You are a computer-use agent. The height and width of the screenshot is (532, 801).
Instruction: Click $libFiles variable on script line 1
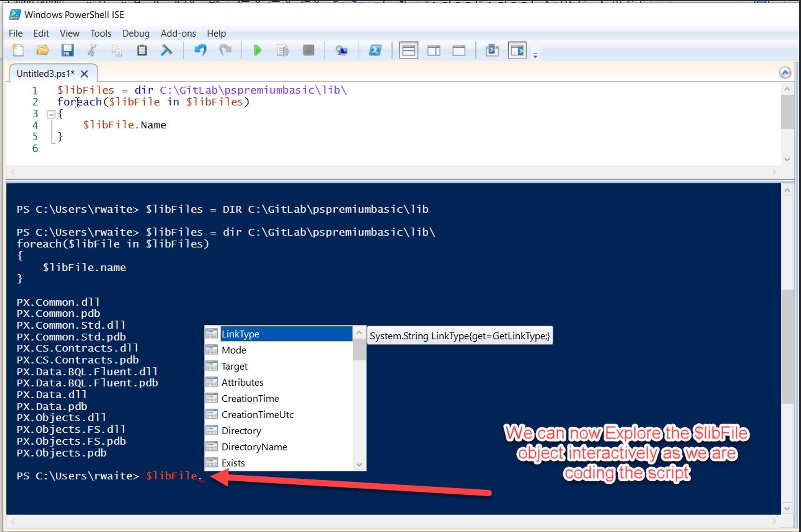(x=86, y=90)
